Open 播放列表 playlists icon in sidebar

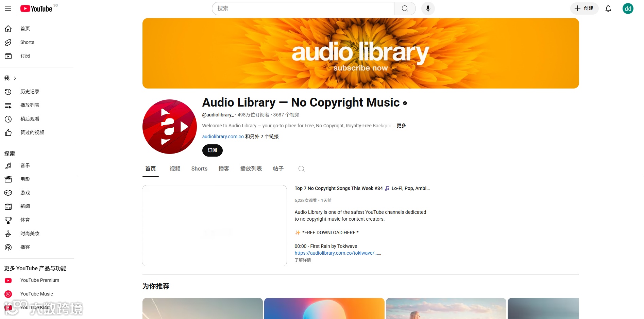[x=8, y=105]
